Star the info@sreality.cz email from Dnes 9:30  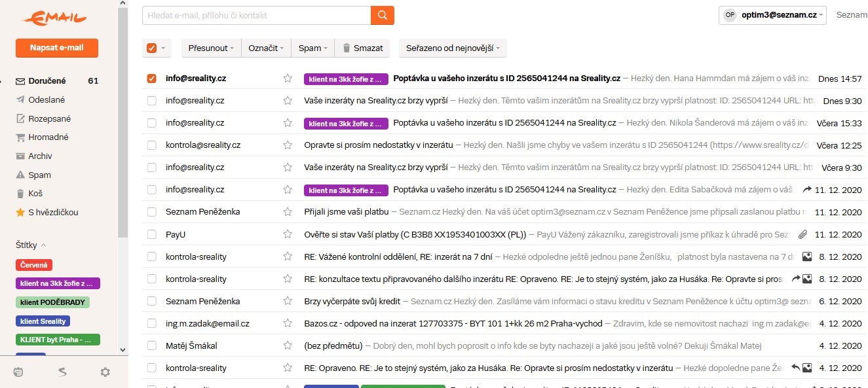pos(288,101)
